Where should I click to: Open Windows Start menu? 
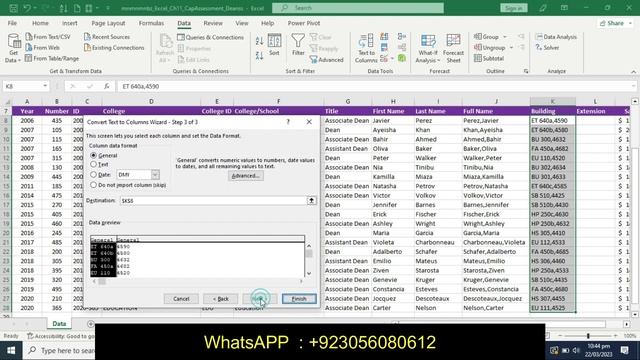click(x=11, y=350)
